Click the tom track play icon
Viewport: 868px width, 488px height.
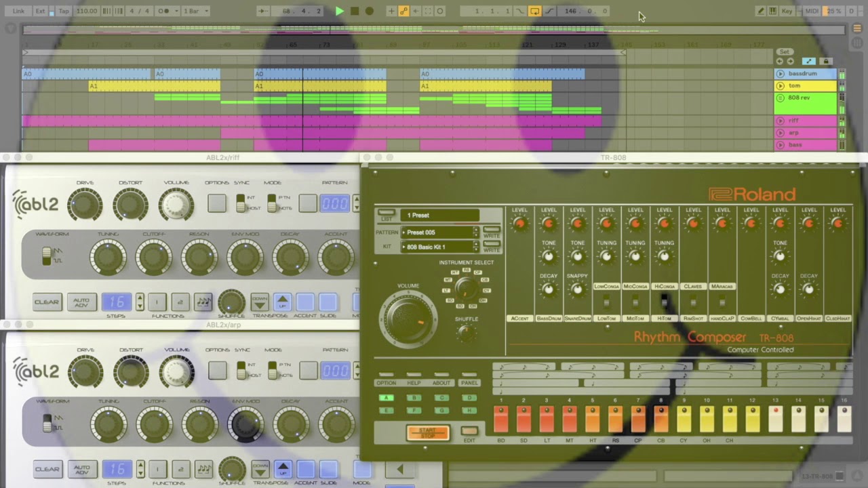[781, 85]
